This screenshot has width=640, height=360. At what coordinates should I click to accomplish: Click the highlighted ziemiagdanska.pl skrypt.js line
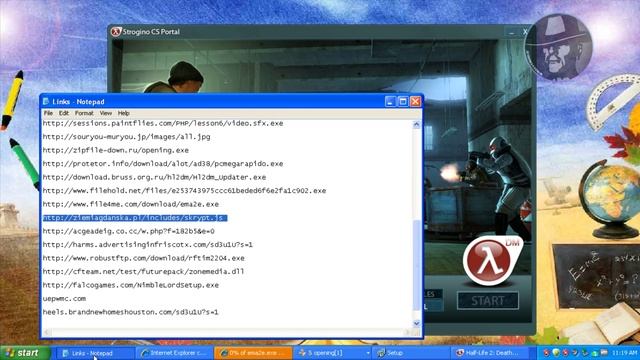coord(135,218)
